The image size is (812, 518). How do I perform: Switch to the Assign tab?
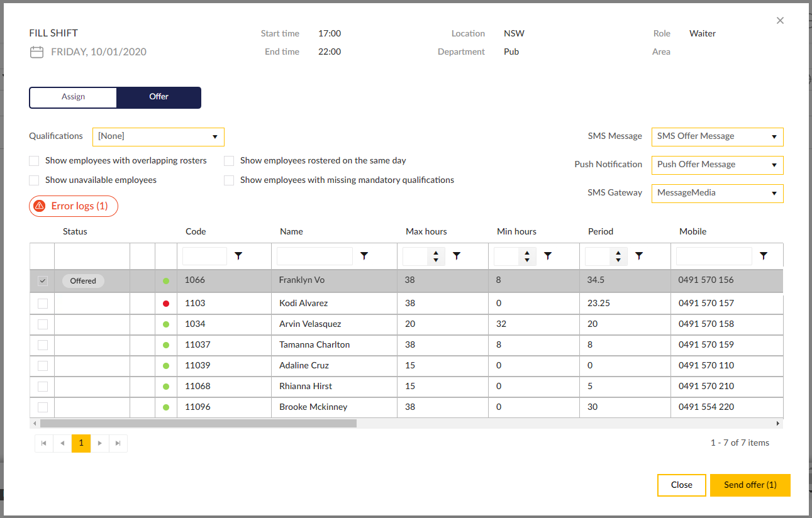(x=73, y=97)
